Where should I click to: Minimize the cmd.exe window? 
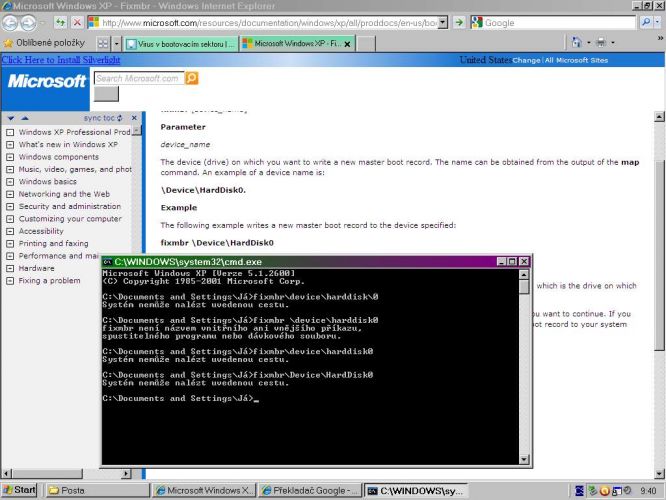coord(502,262)
